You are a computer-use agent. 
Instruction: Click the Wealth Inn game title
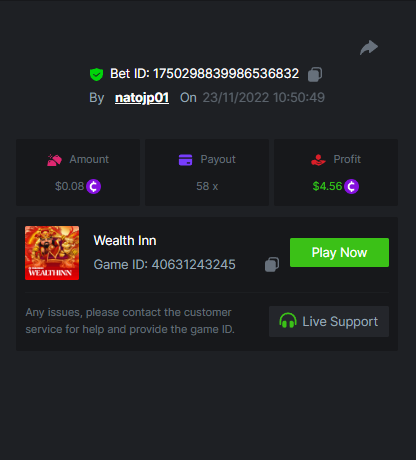pyautogui.click(x=125, y=240)
